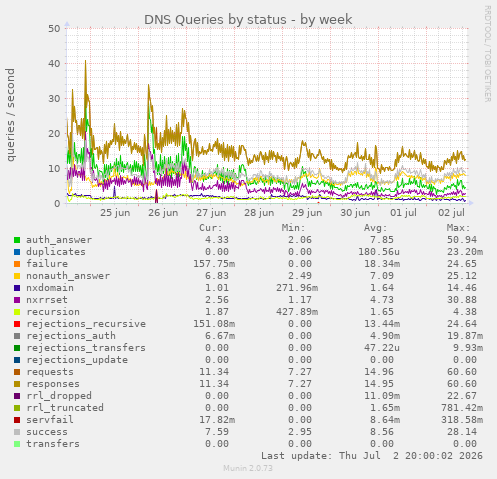Click the rrl_truncated Max value 781.42m

[462, 408]
